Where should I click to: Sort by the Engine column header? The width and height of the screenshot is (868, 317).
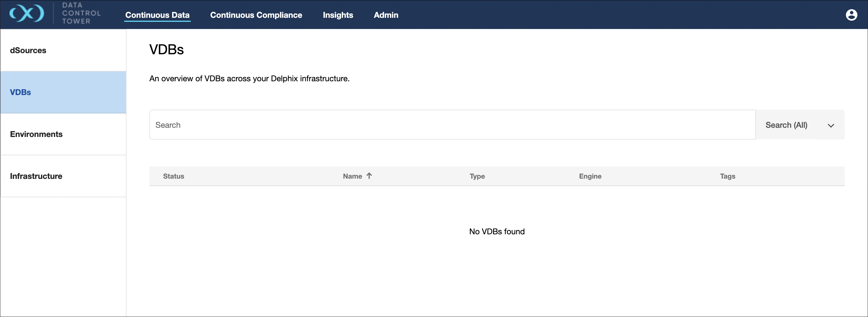point(590,176)
